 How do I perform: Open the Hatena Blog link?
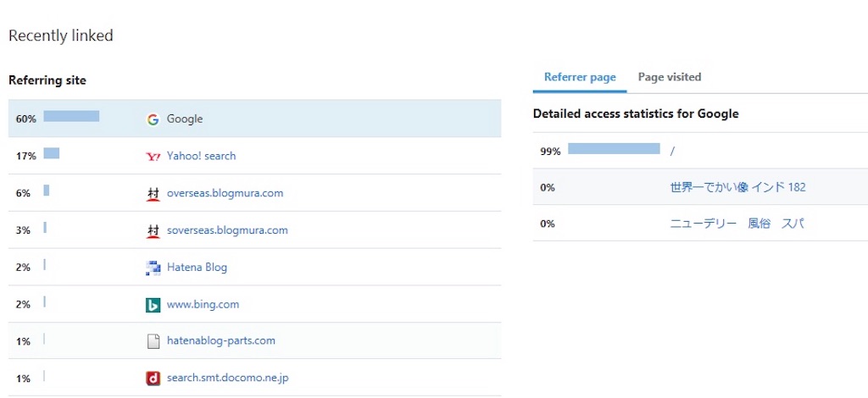click(x=197, y=267)
